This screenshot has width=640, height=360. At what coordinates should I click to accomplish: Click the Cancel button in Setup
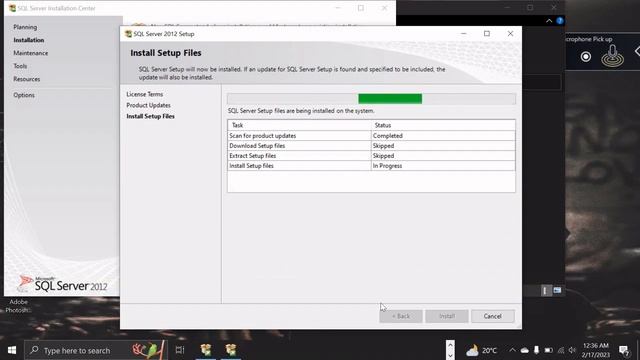(492, 316)
